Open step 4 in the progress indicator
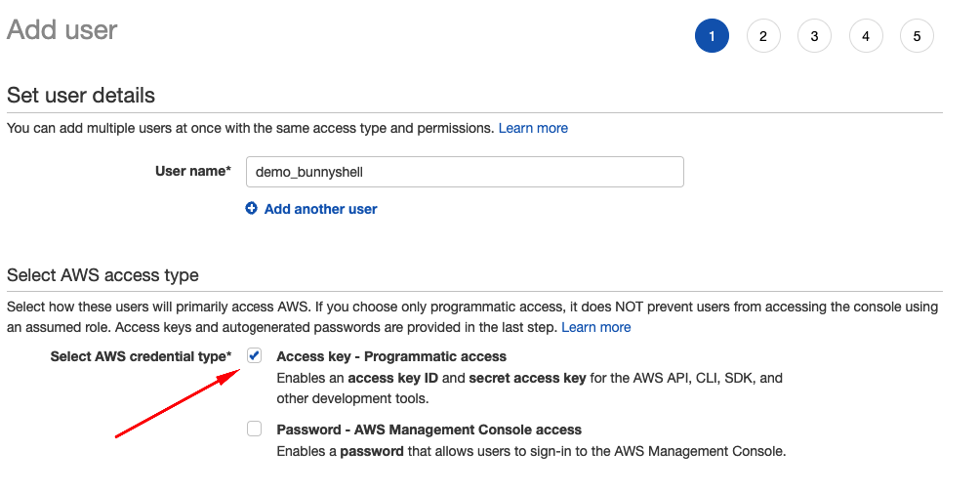Image resolution: width=980 pixels, height=492 pixels. click(866, 36)
